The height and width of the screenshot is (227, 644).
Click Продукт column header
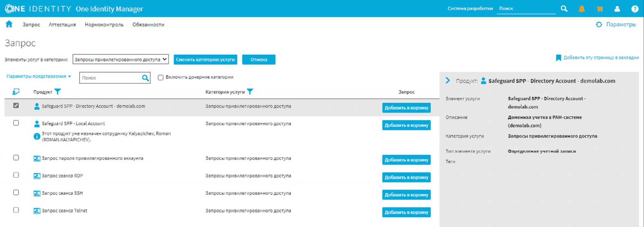point(43,92)
